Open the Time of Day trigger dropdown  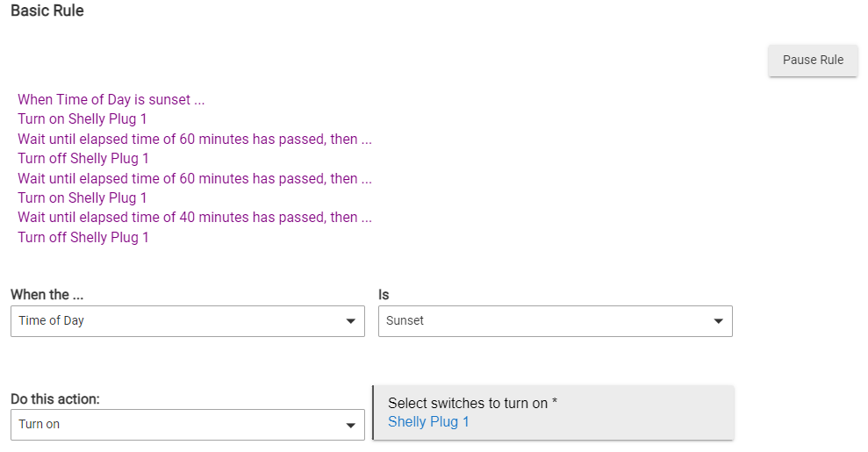click(x=188, y=321)
